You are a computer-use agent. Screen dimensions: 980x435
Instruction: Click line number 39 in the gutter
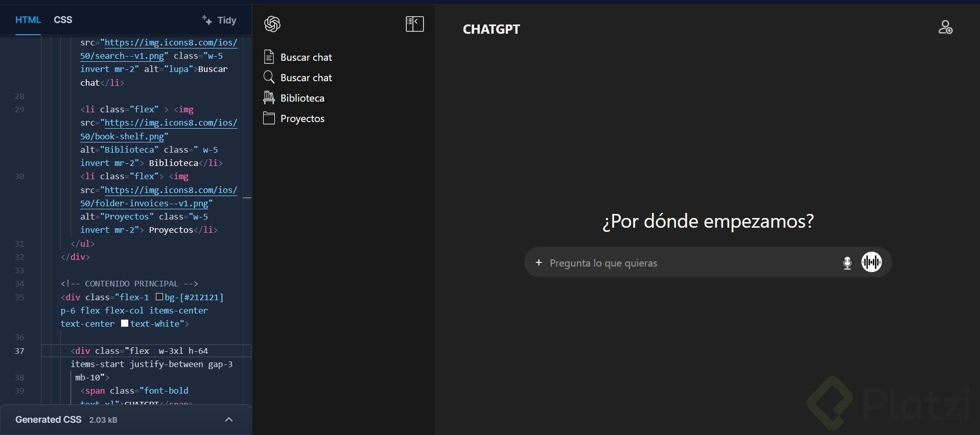pos(19,391)
